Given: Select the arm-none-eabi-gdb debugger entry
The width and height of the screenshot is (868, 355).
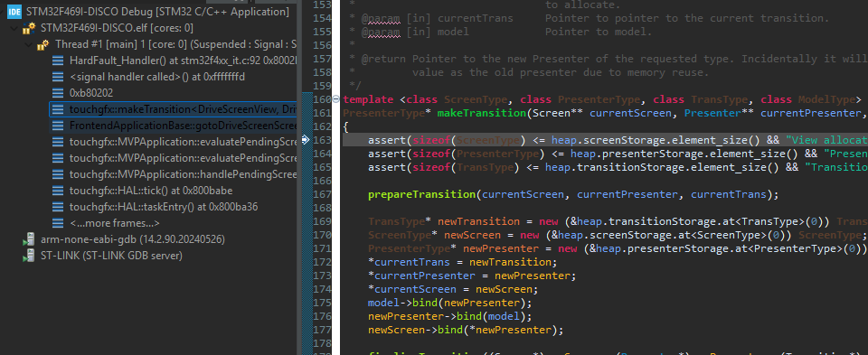Looking at the screenshot, I should tap(133, 239).
